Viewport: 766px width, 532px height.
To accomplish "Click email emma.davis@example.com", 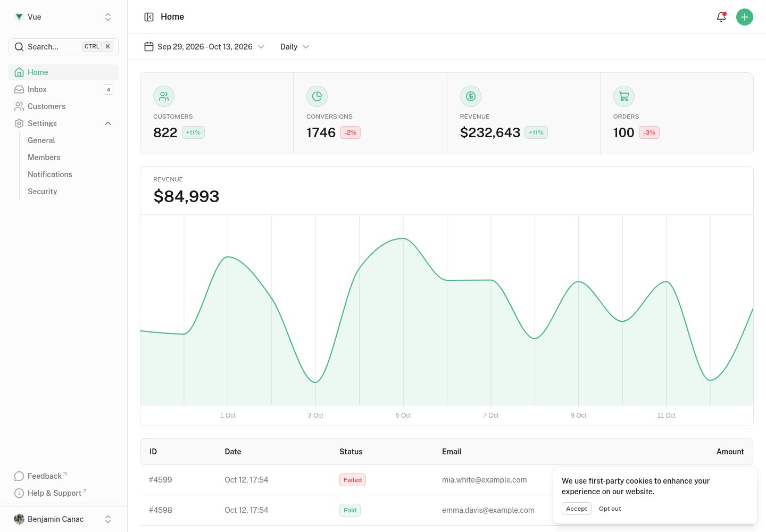I will pyautogui.click(x=488, y=510).
